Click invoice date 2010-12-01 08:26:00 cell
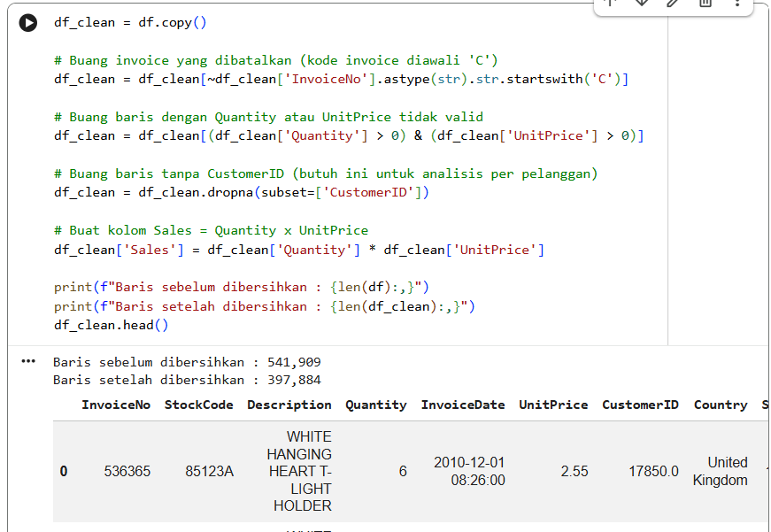771x532 pixels. point(469,471)
